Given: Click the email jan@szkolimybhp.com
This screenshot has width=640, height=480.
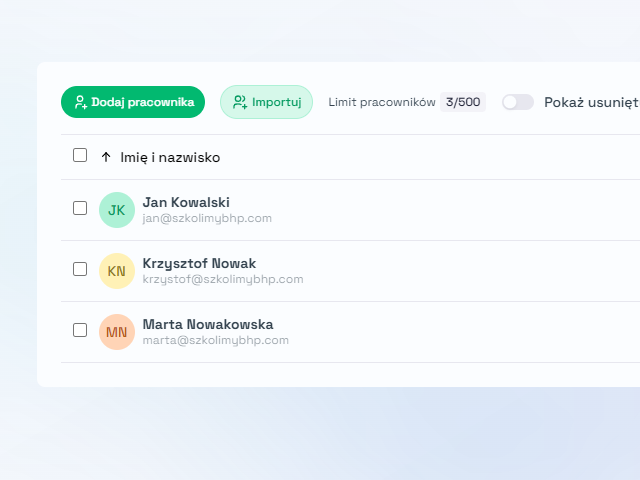Looking at the screenshot, I should click(x=207, y=218).
